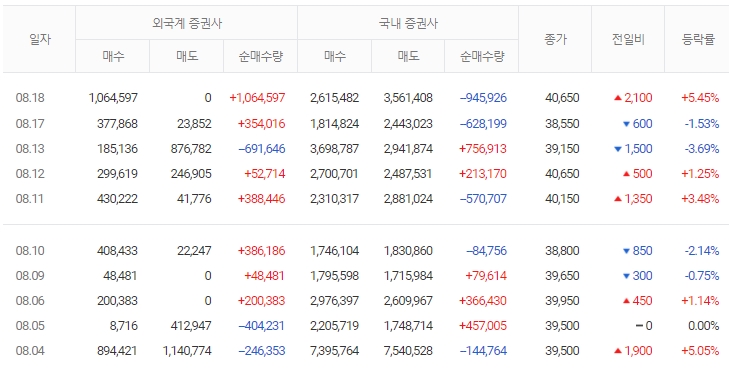Click closing price 38,800
Viewport: 729px width, 371px height.
pyautogui.click(x=562, y=251)
